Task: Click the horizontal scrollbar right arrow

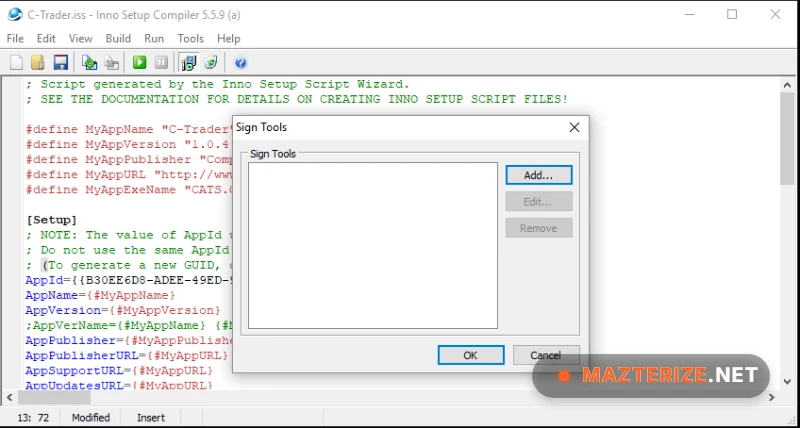Action: click(771, 397)
